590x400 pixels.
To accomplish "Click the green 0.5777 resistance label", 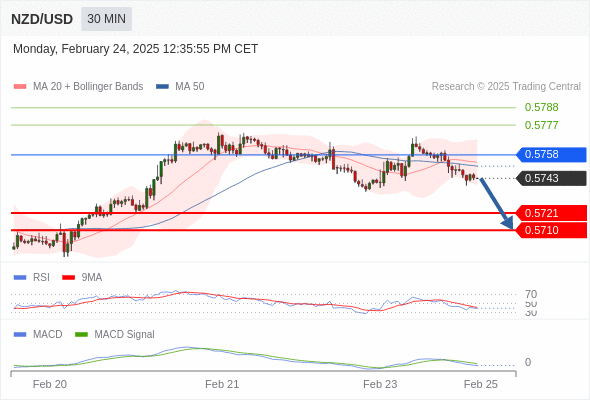I will (x=541, y=125).
